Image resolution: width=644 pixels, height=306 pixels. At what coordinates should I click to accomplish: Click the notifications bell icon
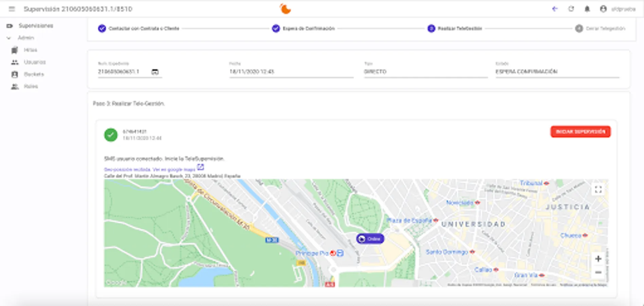pos(587,9)
